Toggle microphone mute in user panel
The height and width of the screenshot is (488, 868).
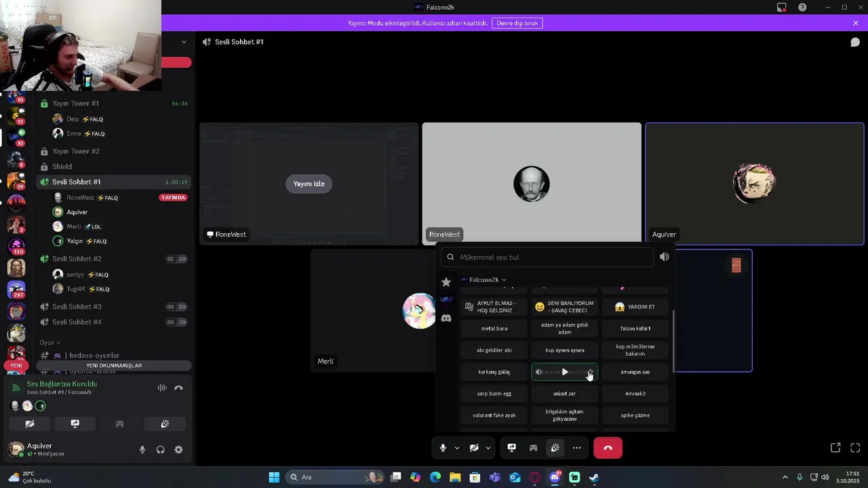coord(142,449)
